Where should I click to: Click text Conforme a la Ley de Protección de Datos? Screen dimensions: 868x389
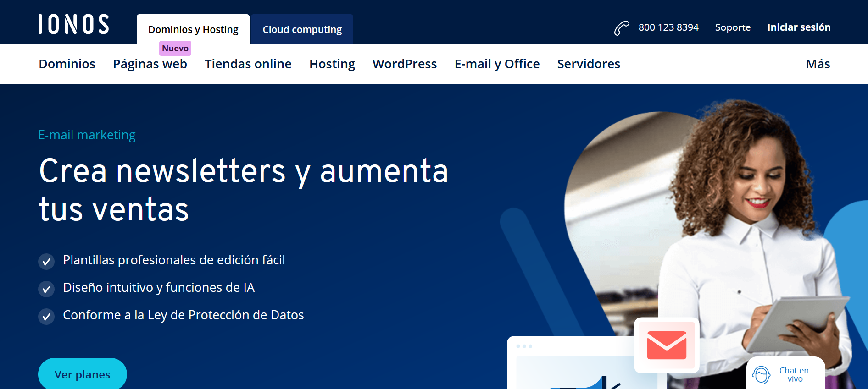click(184, 315)
